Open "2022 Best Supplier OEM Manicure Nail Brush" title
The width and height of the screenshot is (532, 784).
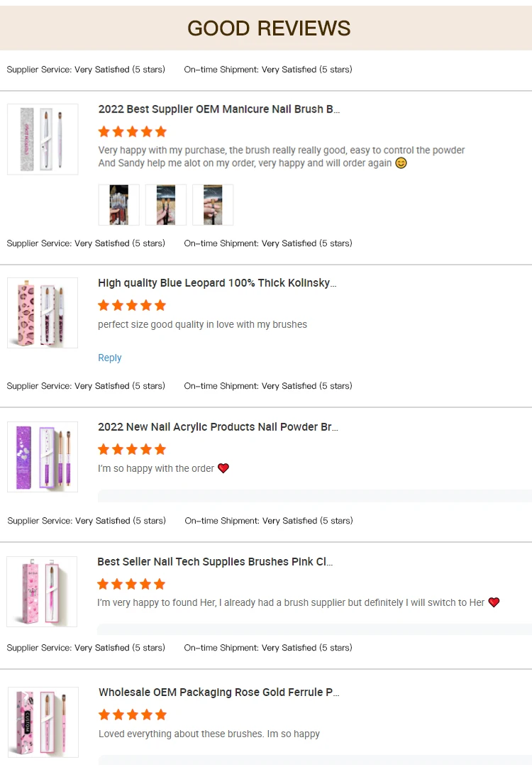(x=218, y=109)
